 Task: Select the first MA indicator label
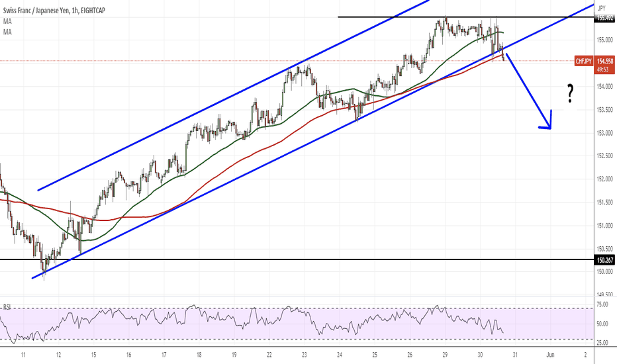pyautogui.click(x=7, y=22)
